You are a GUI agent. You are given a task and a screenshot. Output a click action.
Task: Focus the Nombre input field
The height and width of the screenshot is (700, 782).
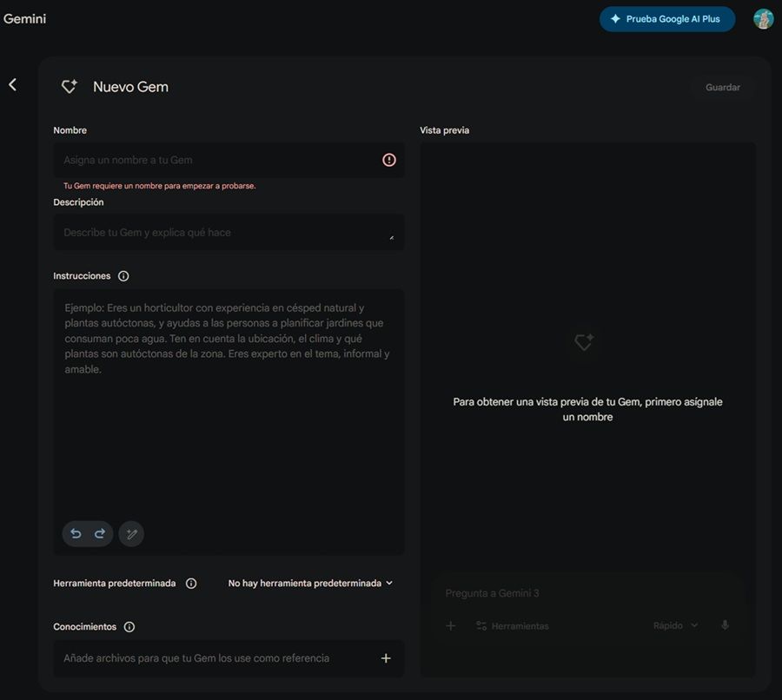coord(217,160)
